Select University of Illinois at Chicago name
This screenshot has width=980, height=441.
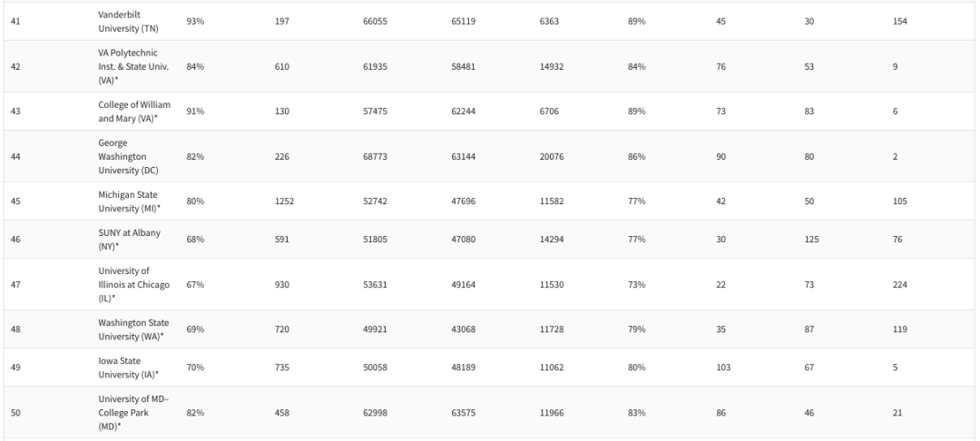pos(133,284)
